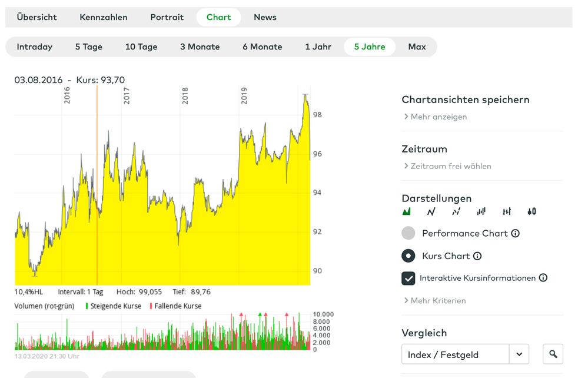Select the dotted line chart style

pyautogui.click(x=456, y=211)
